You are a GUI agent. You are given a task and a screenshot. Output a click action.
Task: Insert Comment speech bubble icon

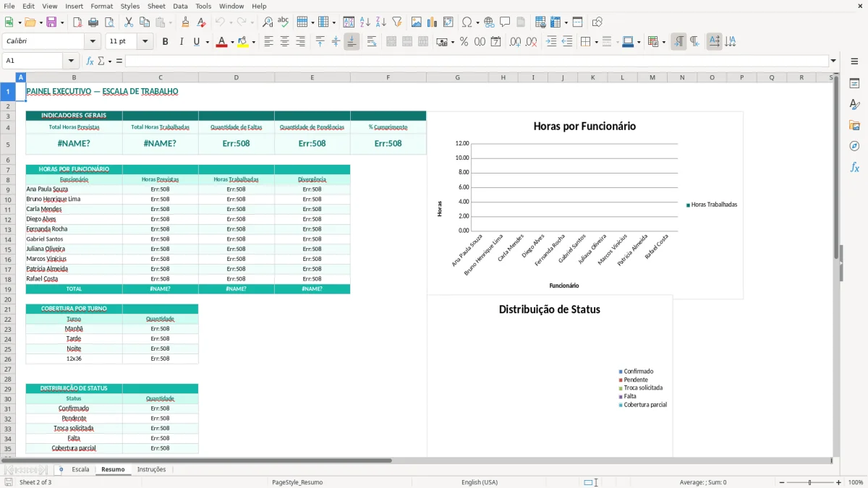click(505, 22)
